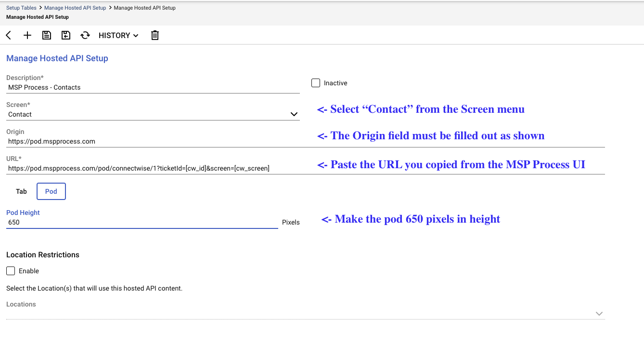Toggle the Inactive checkbox

(316, 83)
